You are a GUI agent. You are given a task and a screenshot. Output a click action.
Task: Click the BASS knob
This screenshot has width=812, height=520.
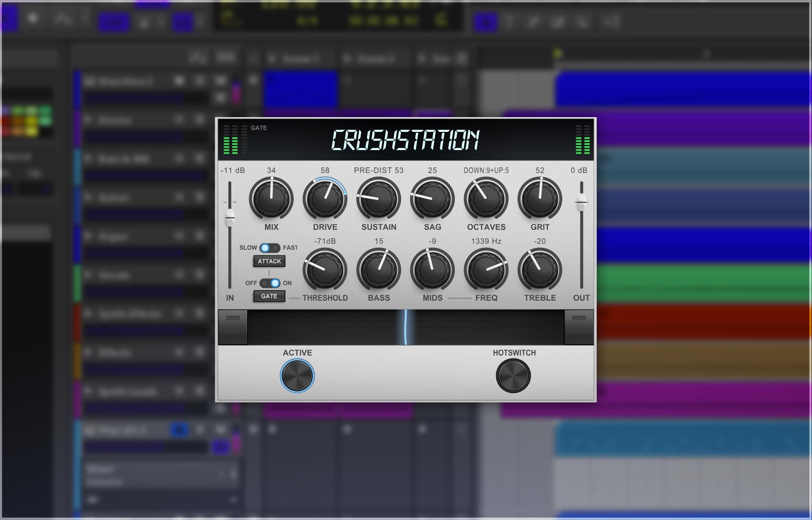click(x=379, y=270)
